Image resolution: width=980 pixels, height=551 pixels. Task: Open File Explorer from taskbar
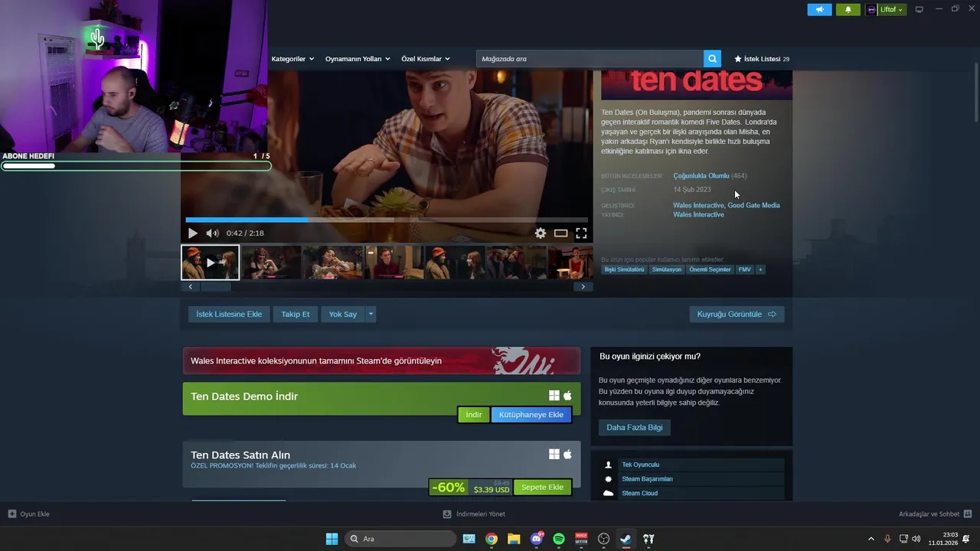click(x=514, y=539)
